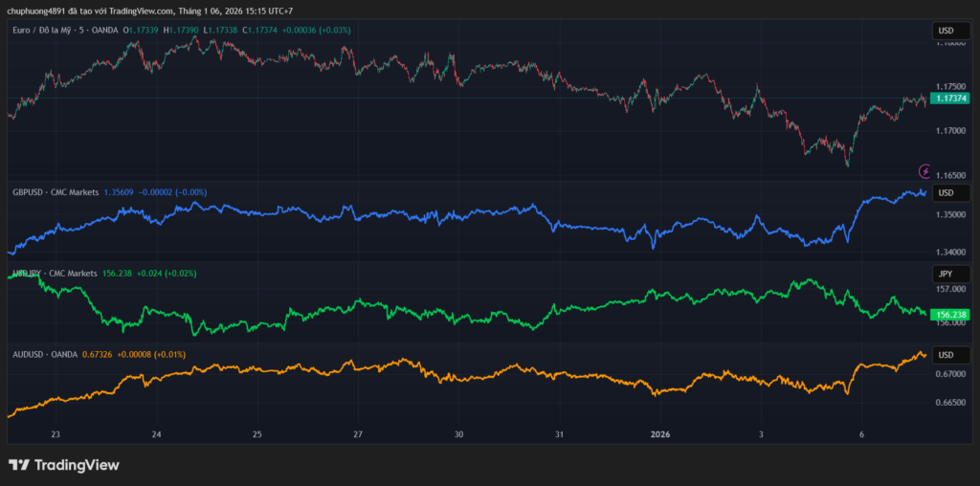Click the date 23 on time axis
Image resolution: width=980 pixels, height=486 pixels.
pos(56,433)
